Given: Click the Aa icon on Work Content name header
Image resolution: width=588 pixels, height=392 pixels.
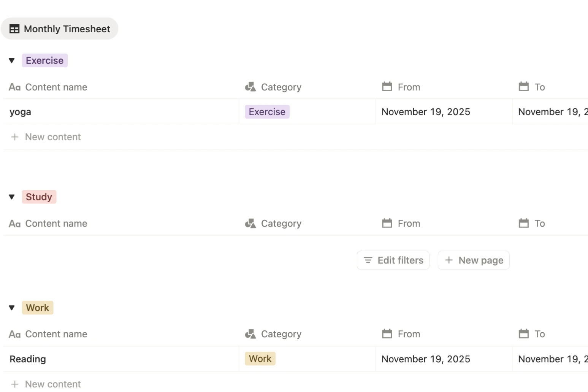Looking at the screenshot, I should coord(14,334).
